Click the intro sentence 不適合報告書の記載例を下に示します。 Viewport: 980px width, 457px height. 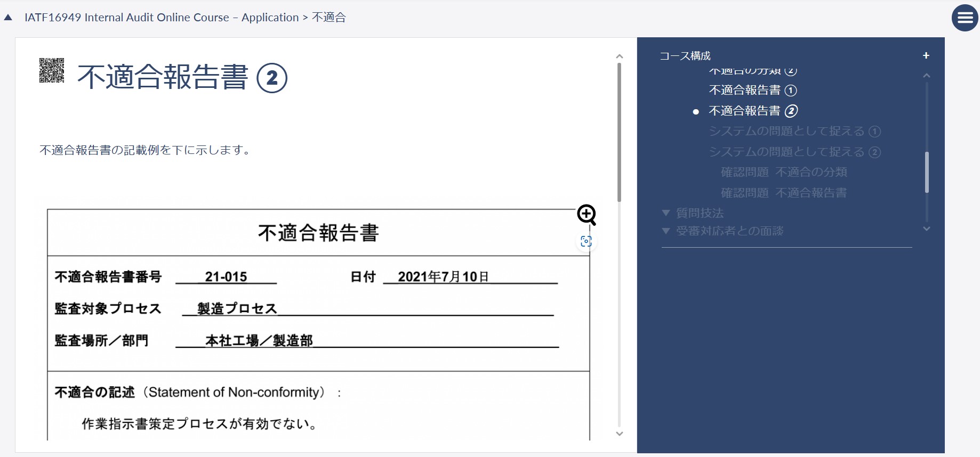145,150
